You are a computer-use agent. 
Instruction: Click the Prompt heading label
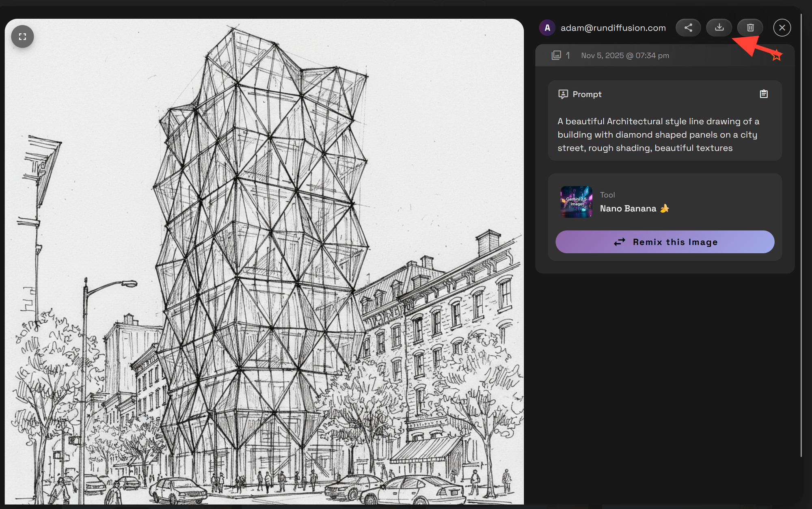587,94
